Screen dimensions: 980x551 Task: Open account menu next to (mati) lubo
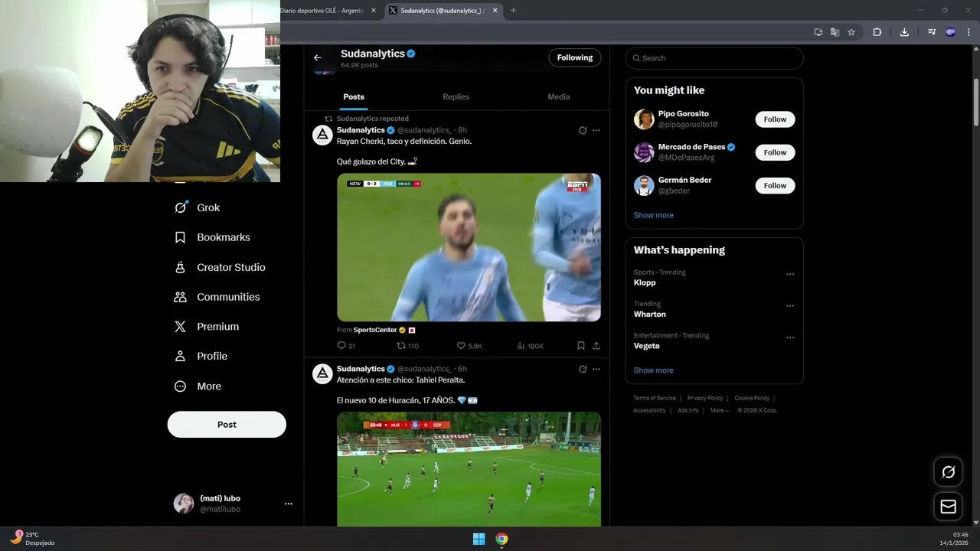[x=289, y=504]
